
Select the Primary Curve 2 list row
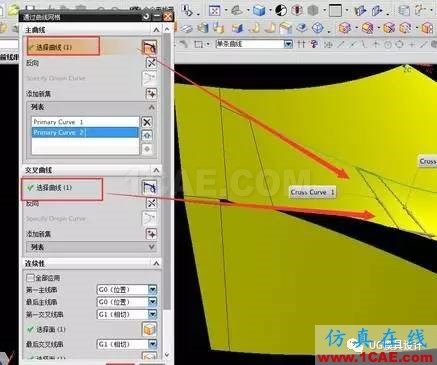(x=85, y=132)
